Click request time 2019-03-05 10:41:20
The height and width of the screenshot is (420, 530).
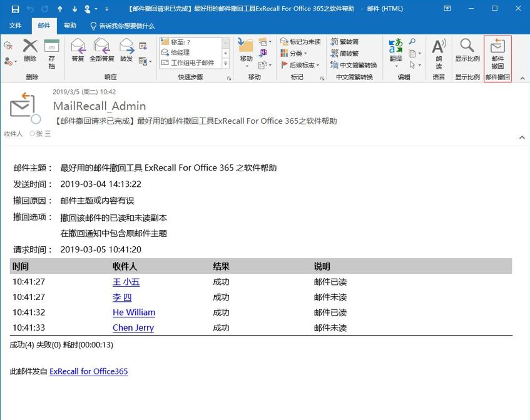pyautogui.click(x=101, y=249)
